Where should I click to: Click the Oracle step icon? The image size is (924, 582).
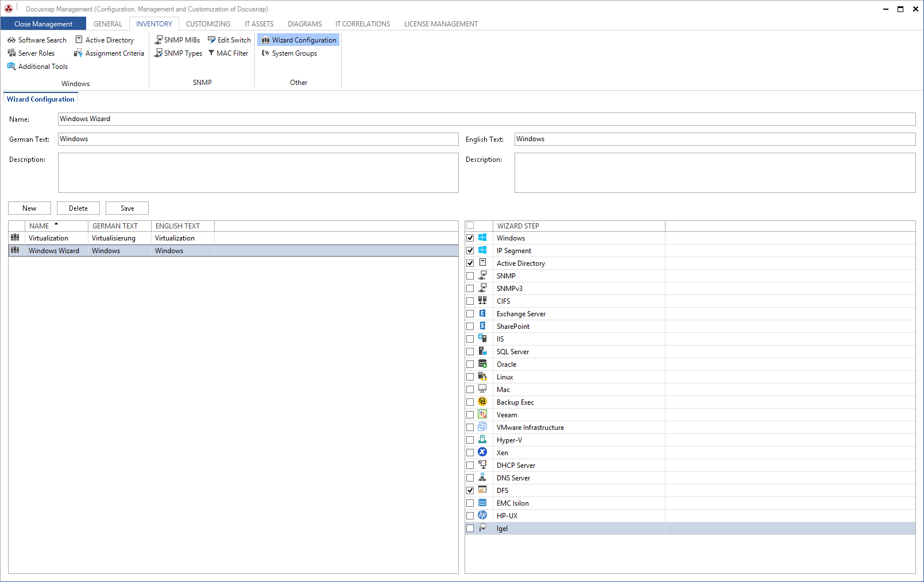(x=482, y=364)
